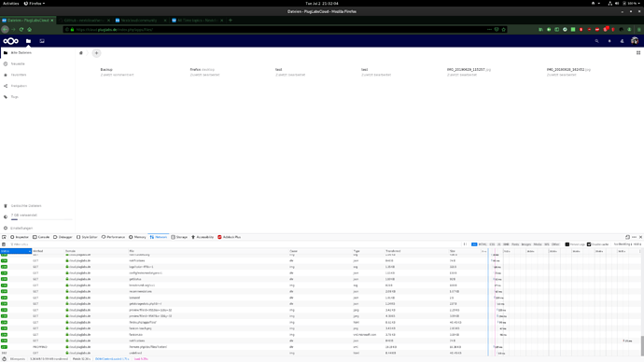
Task: Open the Nextcloud contacts menu icon
Action: (622, 41)
